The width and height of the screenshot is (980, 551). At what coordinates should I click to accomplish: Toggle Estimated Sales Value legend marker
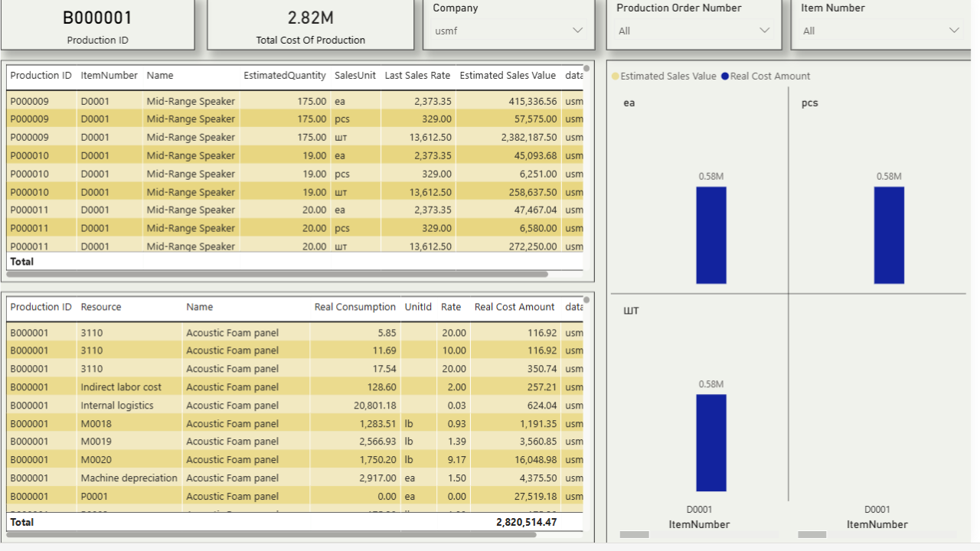(x=616, y=77)
